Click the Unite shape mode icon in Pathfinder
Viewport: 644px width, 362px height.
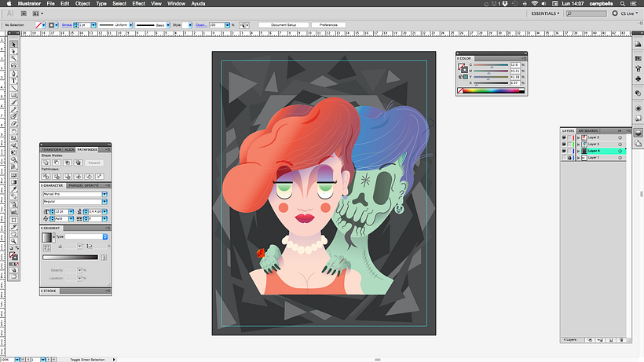[x=46, y=163]
